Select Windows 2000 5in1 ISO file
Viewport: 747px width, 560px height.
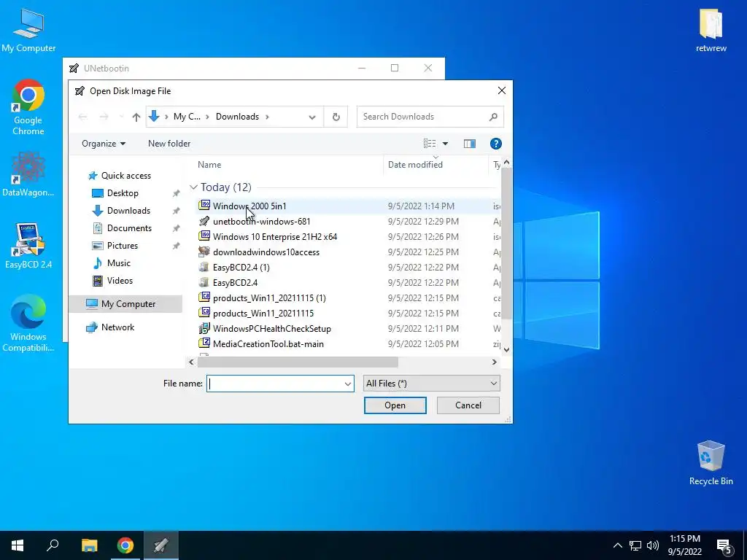point(348,206)
